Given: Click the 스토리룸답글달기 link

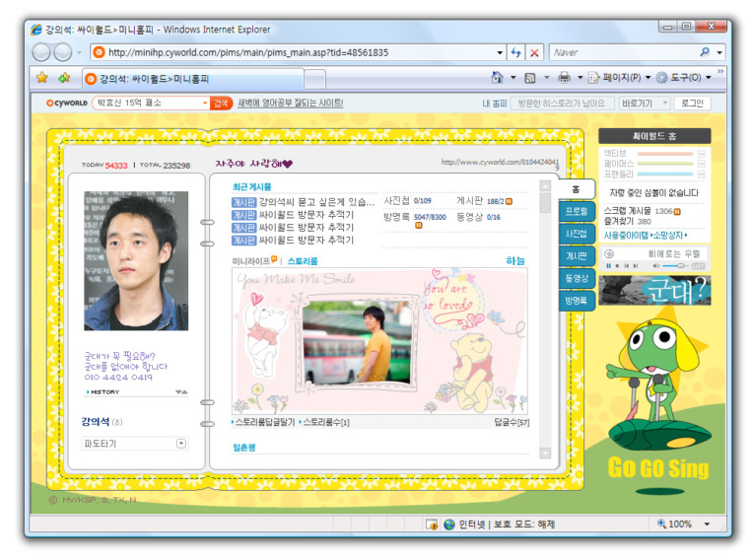Looking at the screenshot, I should [264, 422].
